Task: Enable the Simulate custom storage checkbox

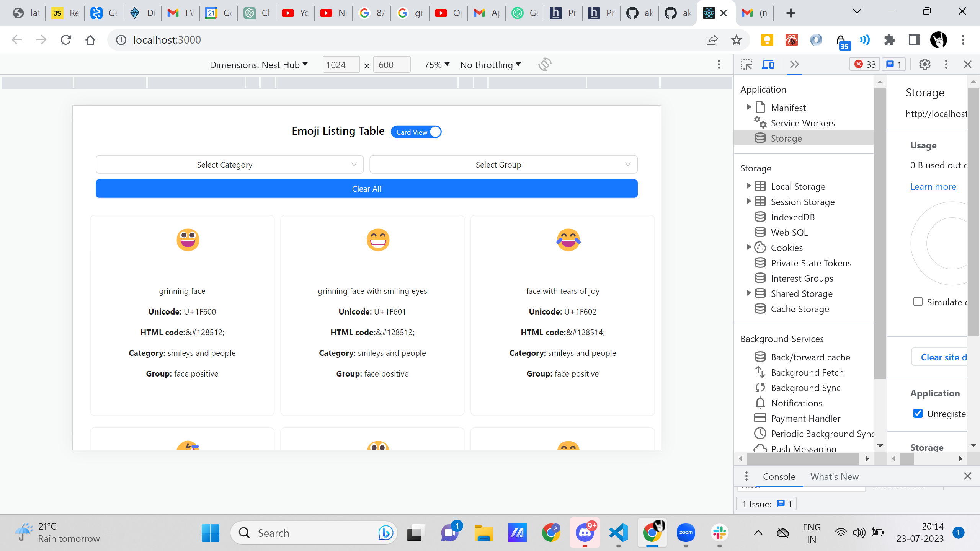Action: pyautogui.click(x=918, y=302)
